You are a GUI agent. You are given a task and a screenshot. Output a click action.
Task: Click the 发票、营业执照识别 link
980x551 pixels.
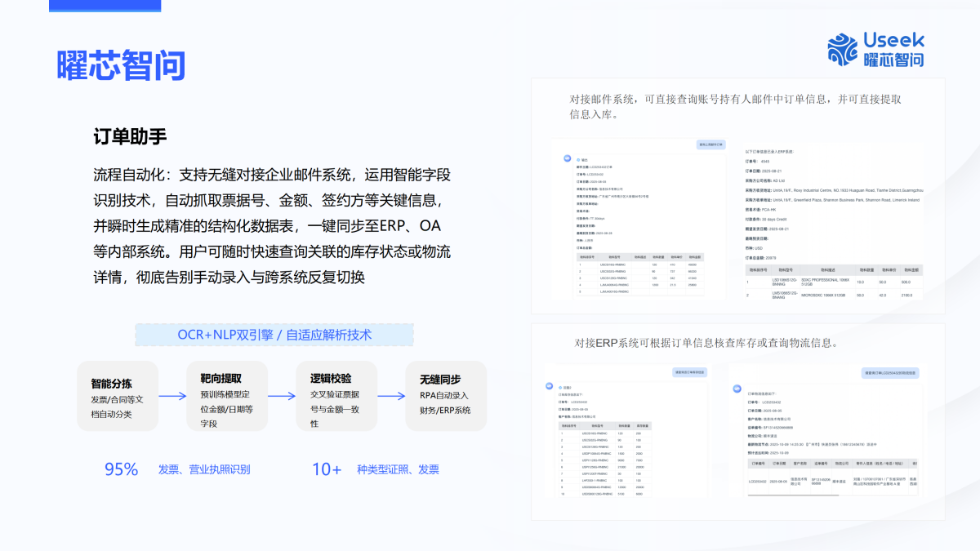tap(203, 469)
